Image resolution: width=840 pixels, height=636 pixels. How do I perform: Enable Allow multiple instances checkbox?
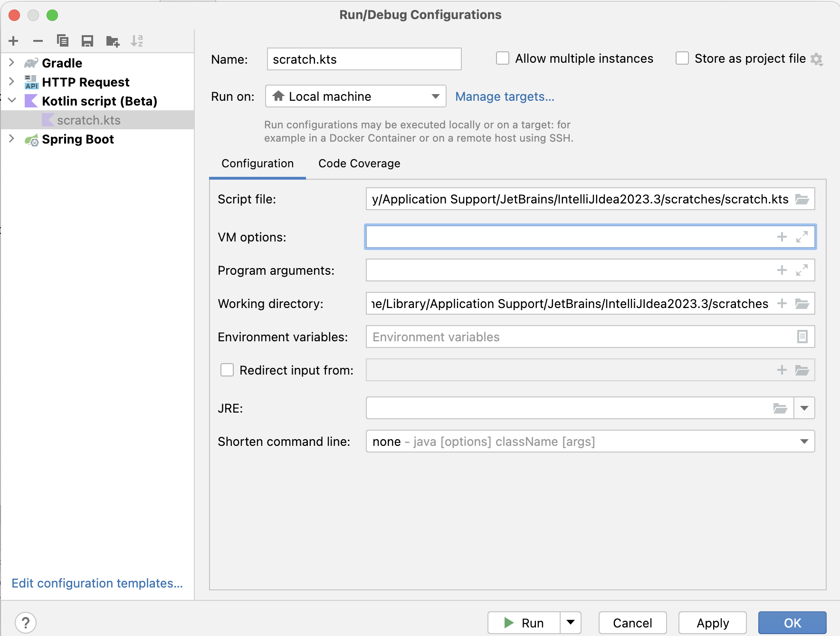pyautogui.click(x=503, y=58)
